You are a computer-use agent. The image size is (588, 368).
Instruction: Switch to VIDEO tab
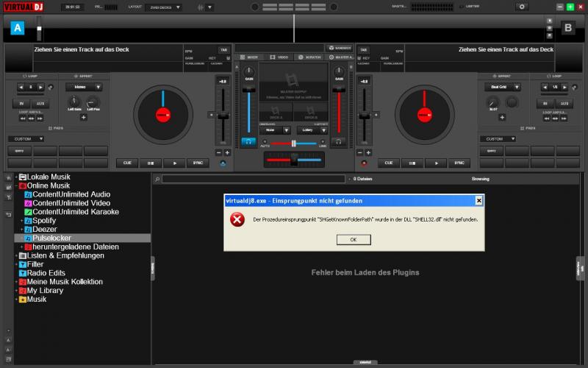point(279,57)
